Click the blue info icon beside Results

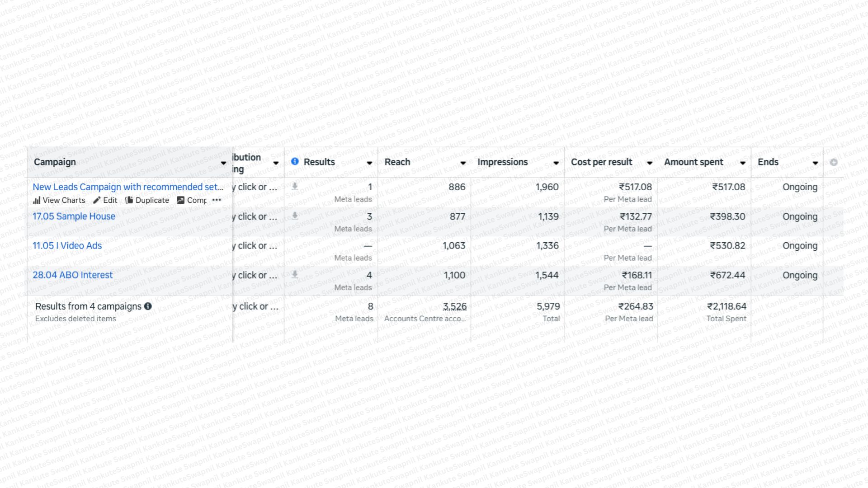point(295,161)
